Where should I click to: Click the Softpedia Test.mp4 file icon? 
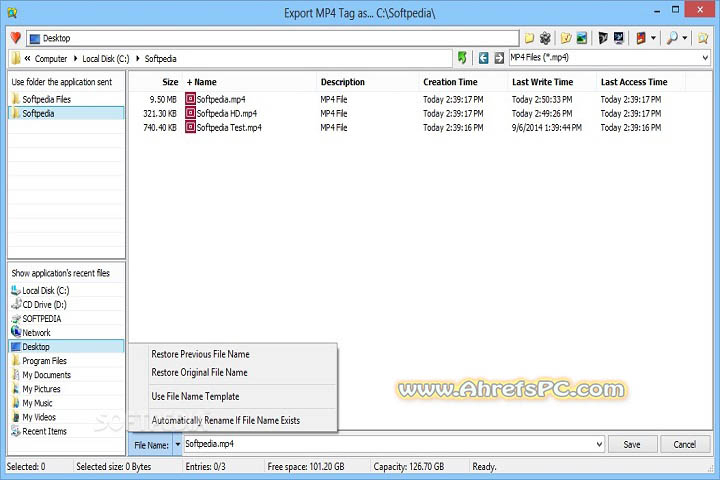coord(190,127)
